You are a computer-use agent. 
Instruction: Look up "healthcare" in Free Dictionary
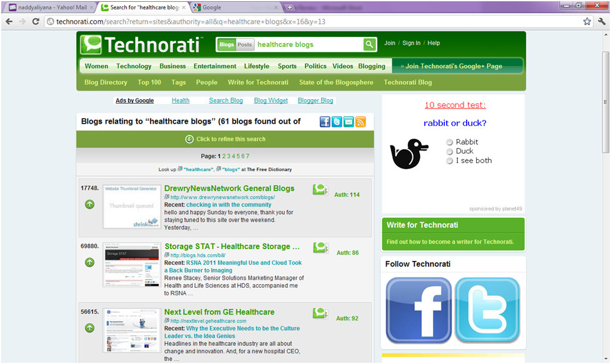point(199,169)
